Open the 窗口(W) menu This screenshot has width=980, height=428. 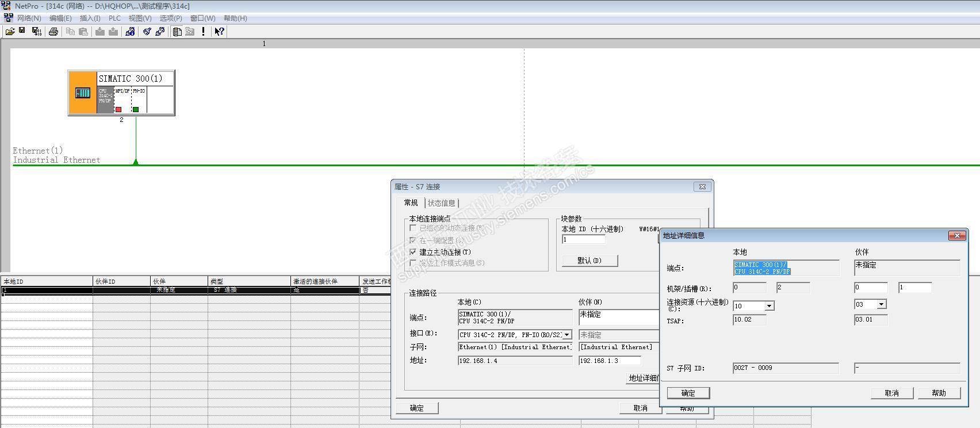pos(202,18)
